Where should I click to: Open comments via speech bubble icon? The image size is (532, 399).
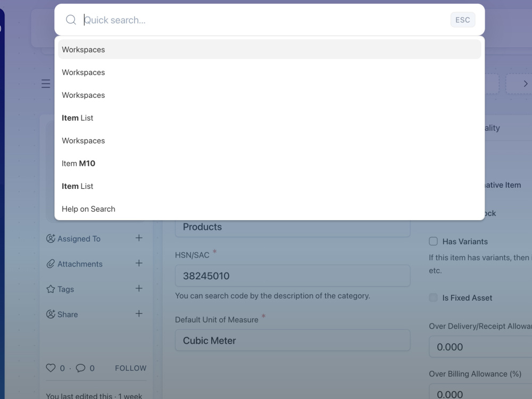[80, 368]
